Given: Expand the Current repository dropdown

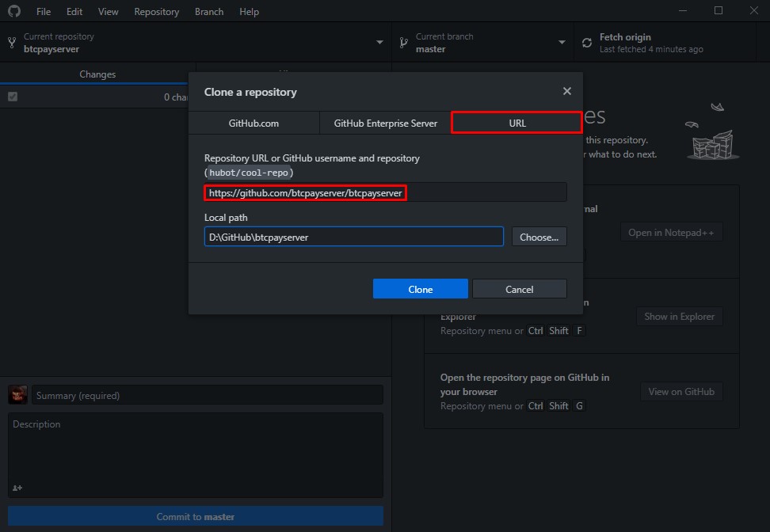Looking at the screenshot, I should click(379, 43).
